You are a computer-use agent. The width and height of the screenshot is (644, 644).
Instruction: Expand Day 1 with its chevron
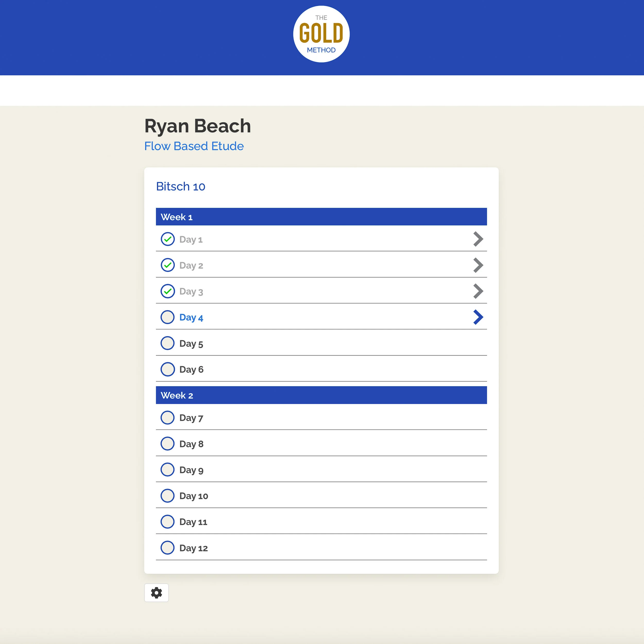pyautogui.click(x=478, y=239)
